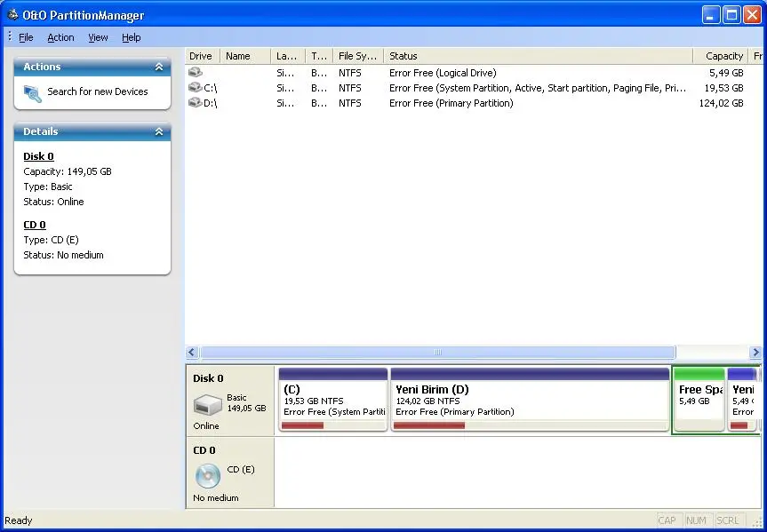The height and width of the screenshot is (532, 767).
Task: Maximize the O&O PartitionManager window
Action: pyautogui.click(x=731, y=15)
